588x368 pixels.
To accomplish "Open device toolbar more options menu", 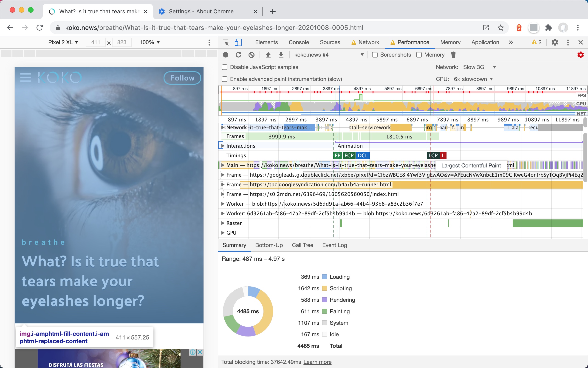I will click(209, 42).
